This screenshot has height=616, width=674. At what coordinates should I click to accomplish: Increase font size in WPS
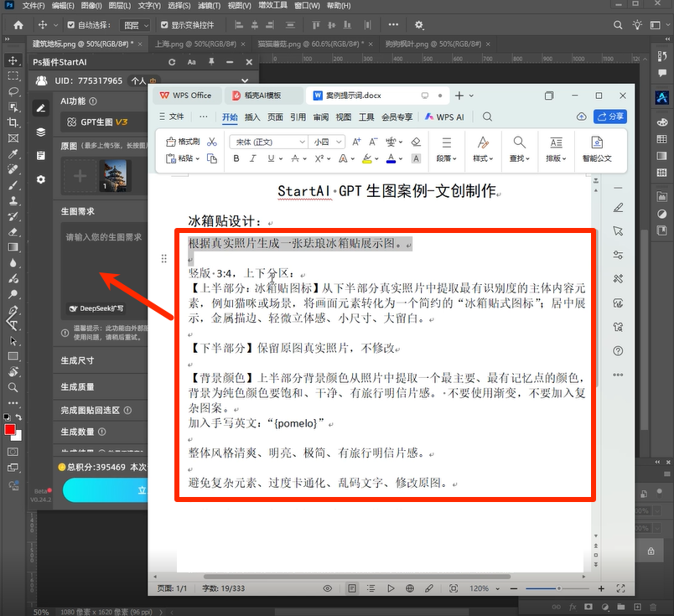pyautogui.click(x=356, y=142)
